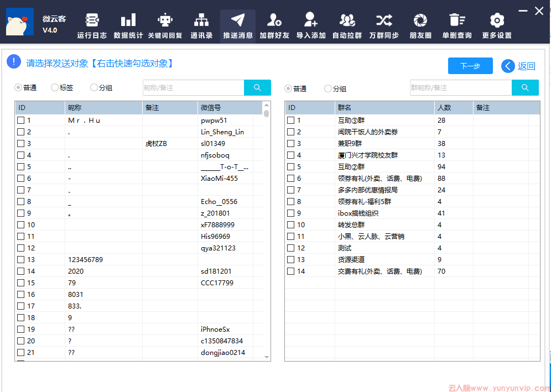Screen dimensions: 551x392
Task: Open 数据统计 statistics chart icon
Action: tap(128, 21)
